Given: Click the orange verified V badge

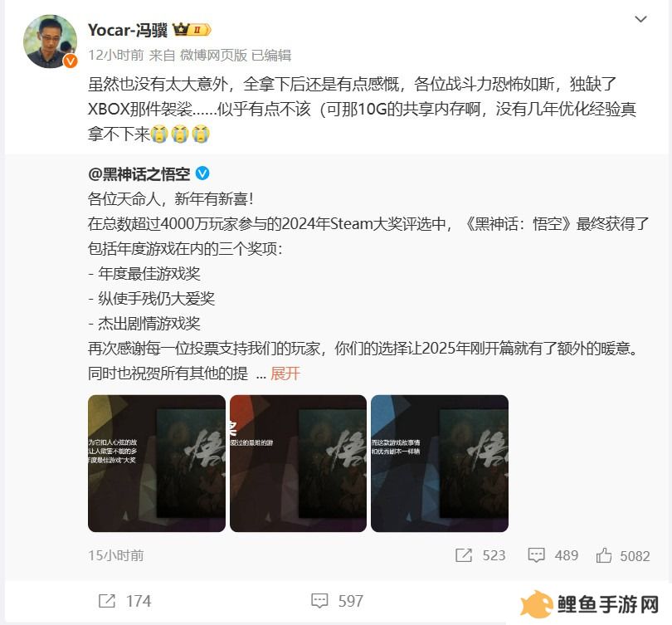Looking at the screenshot, I should [x=71, y=61].
